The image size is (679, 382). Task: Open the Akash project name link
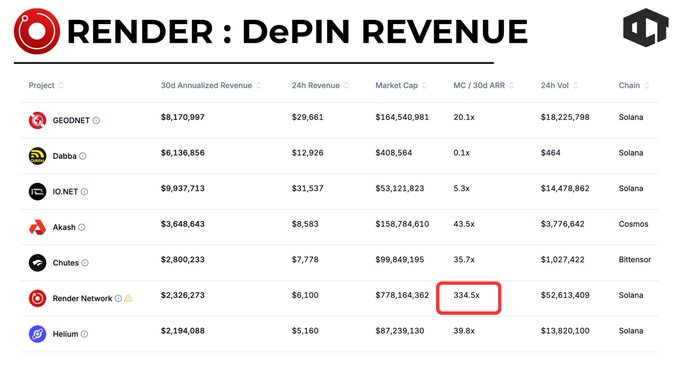pos(64,227)
